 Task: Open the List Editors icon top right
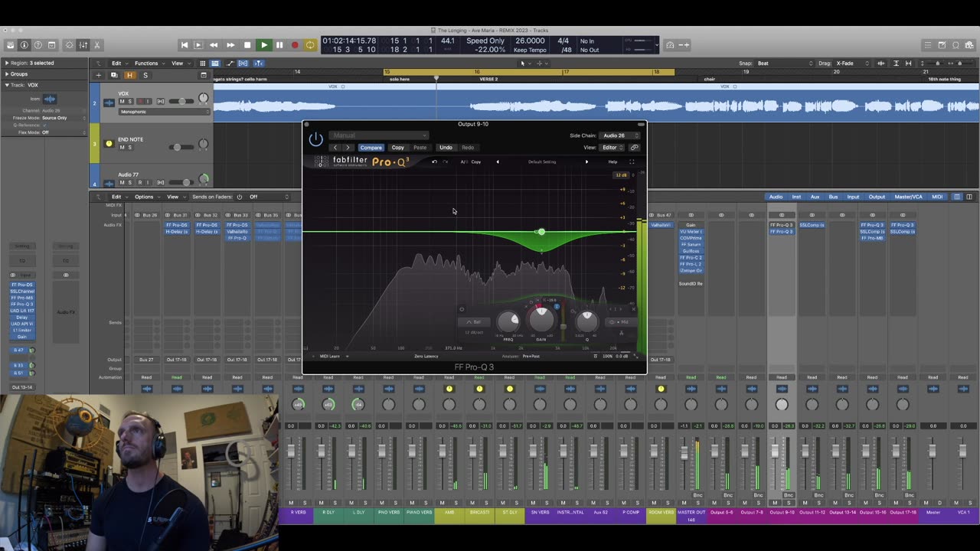pyautogui.click(x=928, y=45)
